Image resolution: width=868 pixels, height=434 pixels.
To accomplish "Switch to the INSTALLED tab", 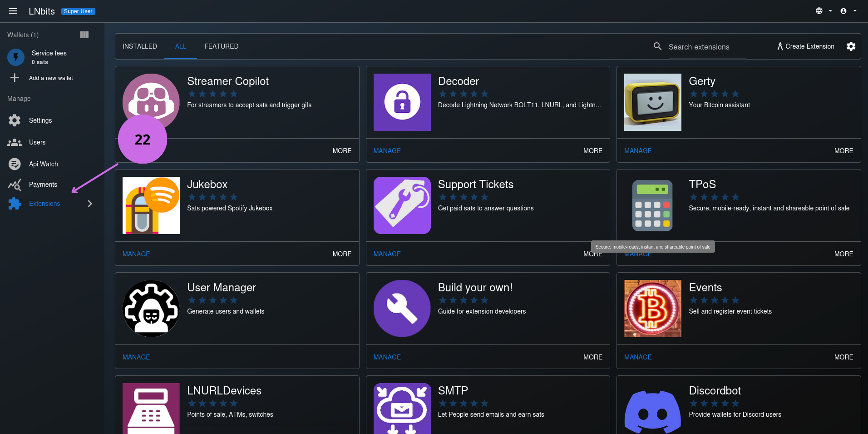I will point(139,46).
